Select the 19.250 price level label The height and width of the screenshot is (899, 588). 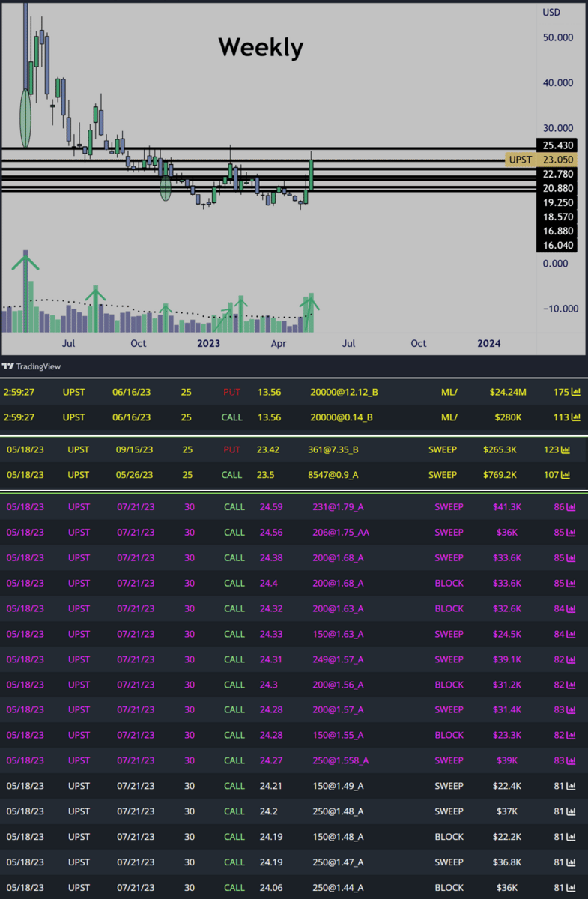(557, 202)
